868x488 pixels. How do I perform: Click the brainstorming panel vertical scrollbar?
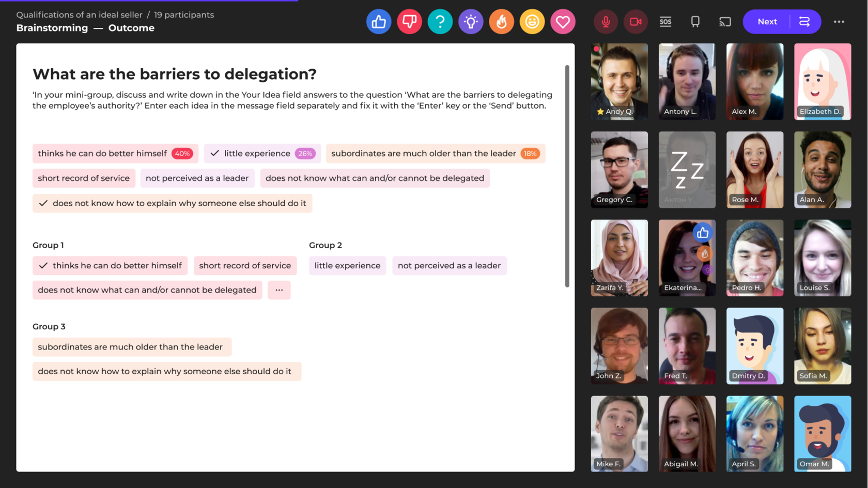point(567,176)
